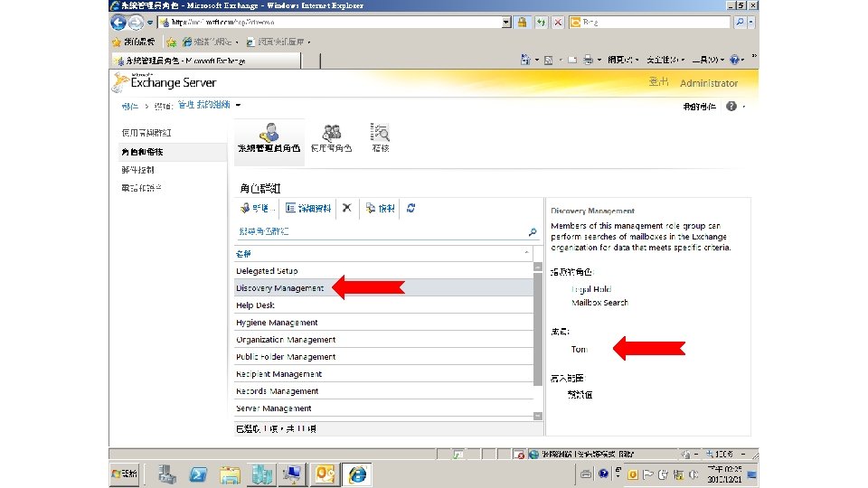
Task: Stop loading with the red X
Action: tap(558, 22)
